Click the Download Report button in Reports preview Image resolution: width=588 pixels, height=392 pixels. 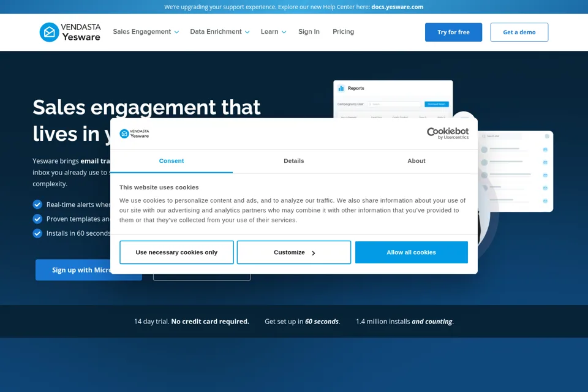(437, 104)
